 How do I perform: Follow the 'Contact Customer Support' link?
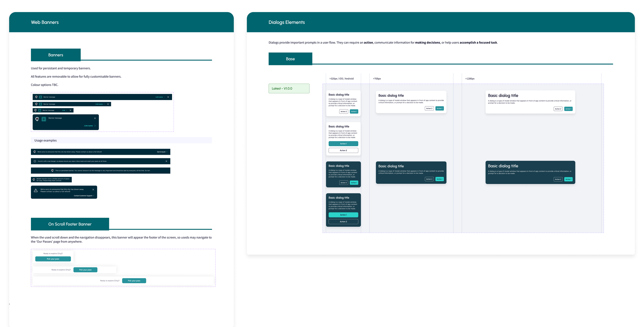tap(84, 196)
